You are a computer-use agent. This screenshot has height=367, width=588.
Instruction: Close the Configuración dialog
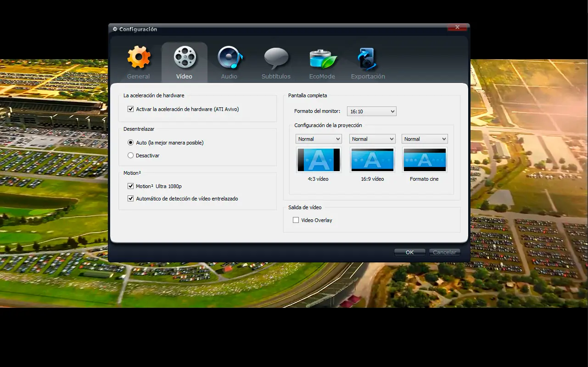(457, 27)
